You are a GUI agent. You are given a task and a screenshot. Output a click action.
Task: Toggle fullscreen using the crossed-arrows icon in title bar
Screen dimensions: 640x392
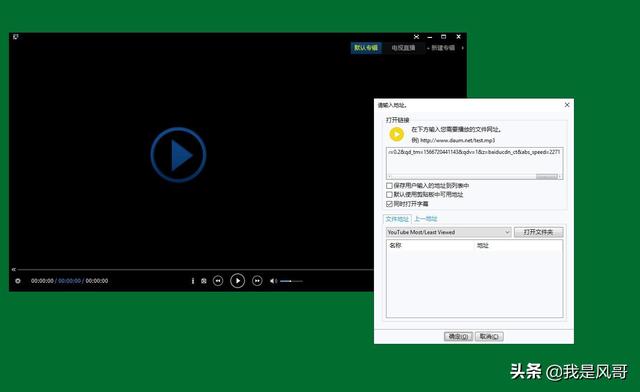tap(416, 37)
